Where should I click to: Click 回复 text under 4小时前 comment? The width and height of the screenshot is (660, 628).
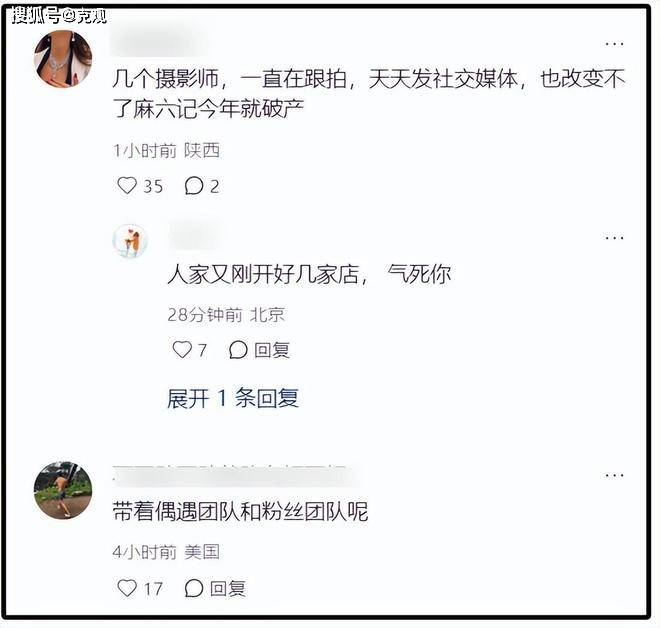pos(227,588)
